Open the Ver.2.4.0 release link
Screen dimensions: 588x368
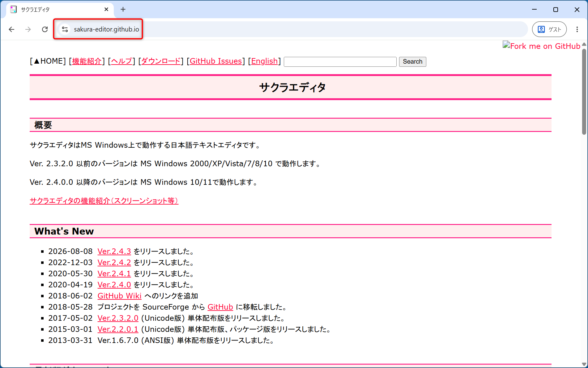[114, 285]
